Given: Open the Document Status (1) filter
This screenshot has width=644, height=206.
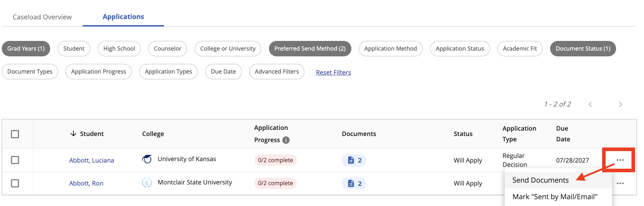Looking at the screenshot, I should [583, 48].
